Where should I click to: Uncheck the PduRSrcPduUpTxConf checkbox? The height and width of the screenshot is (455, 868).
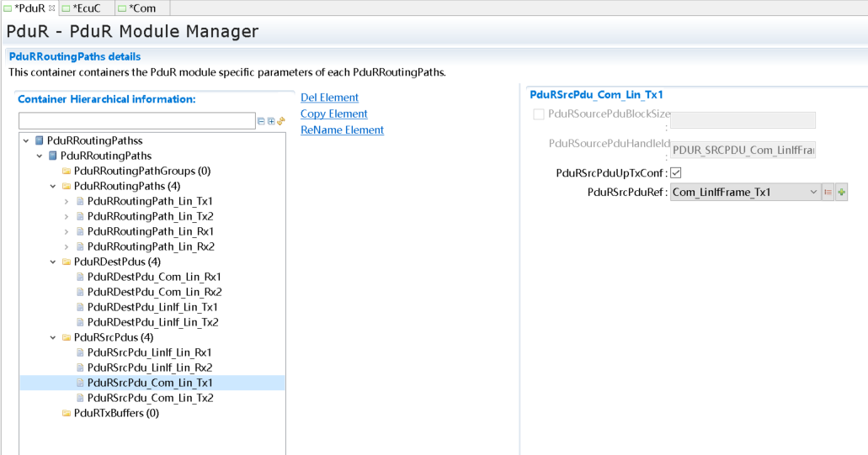click(675, 173)
